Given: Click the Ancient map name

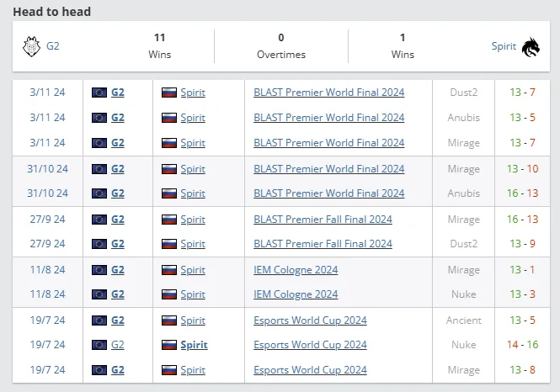Looking at the screenshot, I should (x=463, y=320).
